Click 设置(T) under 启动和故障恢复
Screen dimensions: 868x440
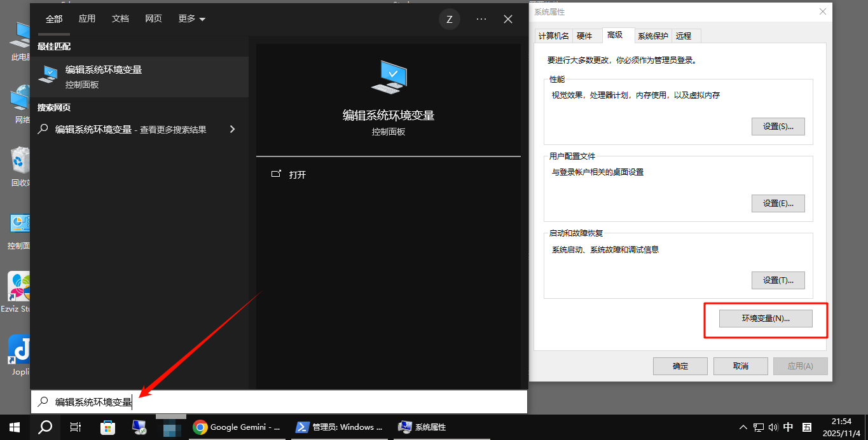tap(778, 280)
